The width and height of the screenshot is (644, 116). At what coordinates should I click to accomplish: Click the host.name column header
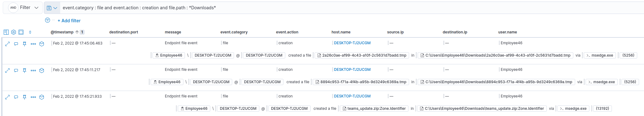coord(341,32)
